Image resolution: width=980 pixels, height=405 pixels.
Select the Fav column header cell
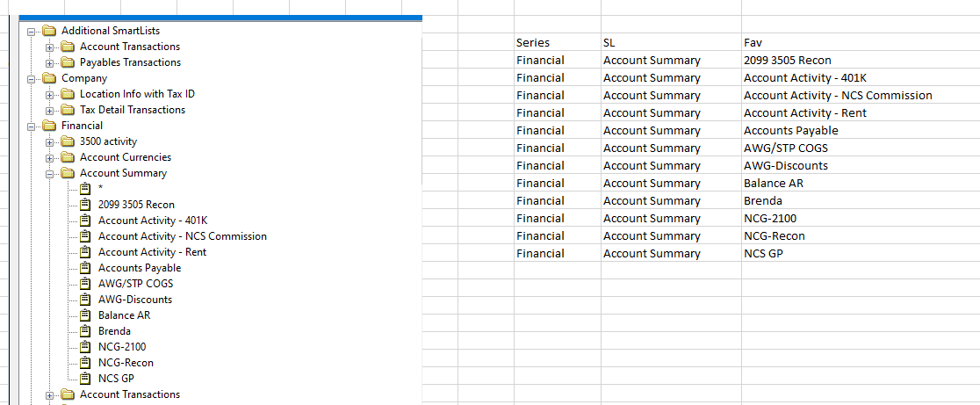point(861,42)
